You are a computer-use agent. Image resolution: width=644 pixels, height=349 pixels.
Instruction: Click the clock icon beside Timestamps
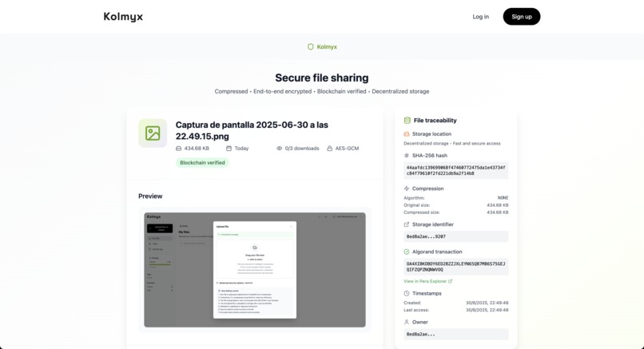pos(407,294)
